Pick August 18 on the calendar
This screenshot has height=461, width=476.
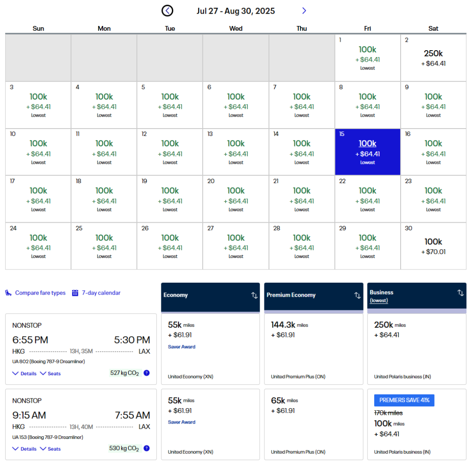pyautogui.click(x=104, y=199)
